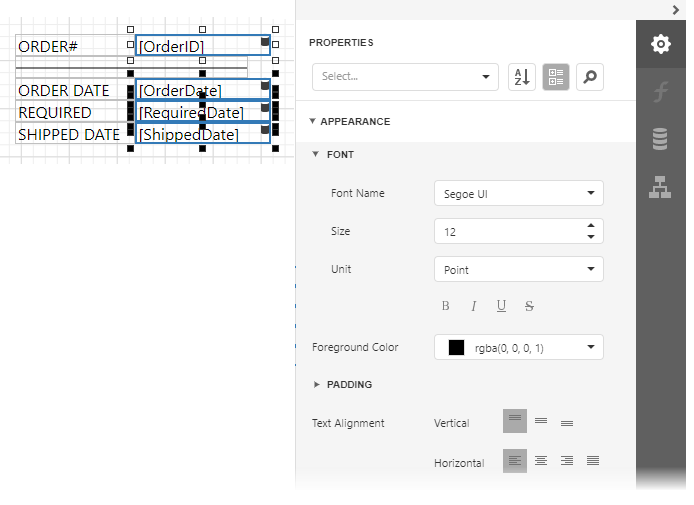
Task: Click the black Foreground Color swatch
Action: (x=457, y=348)
